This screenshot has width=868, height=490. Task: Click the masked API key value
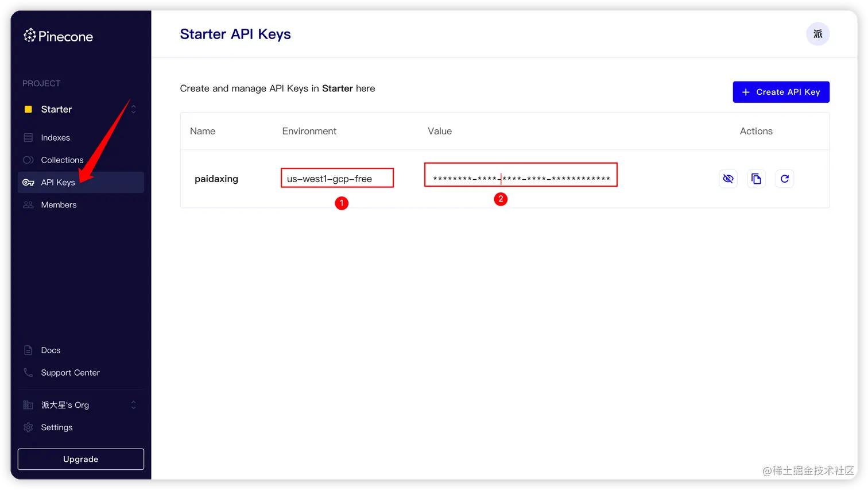pos(521,179)
